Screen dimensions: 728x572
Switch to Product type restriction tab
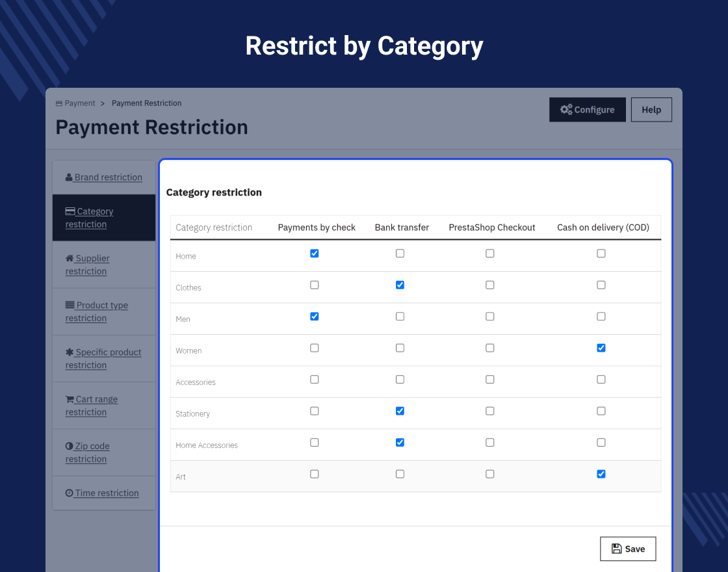[104, 311]
